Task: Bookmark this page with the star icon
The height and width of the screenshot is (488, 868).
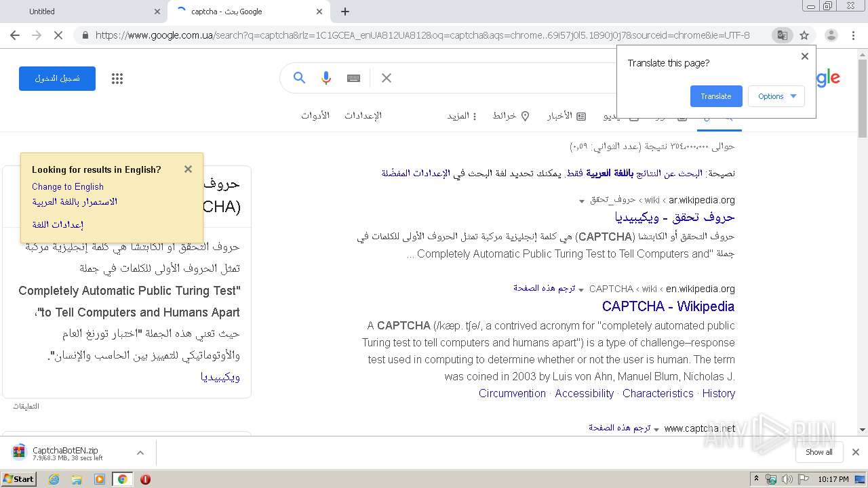Action: coord(804,35)
